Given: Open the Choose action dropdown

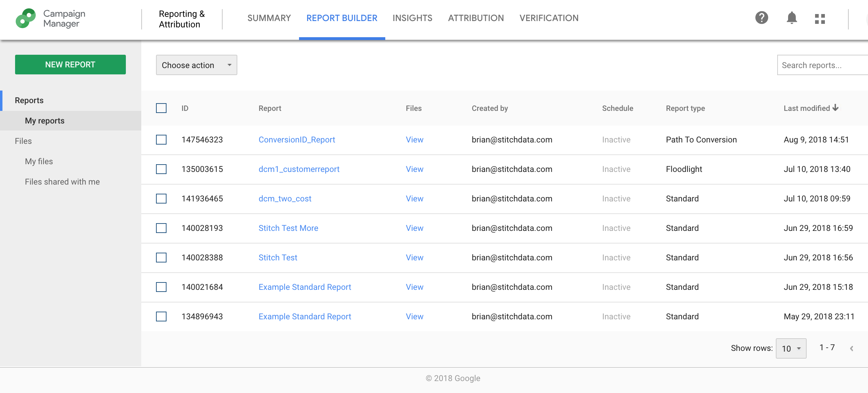Looking at the screenshot, I should point(196,65).
